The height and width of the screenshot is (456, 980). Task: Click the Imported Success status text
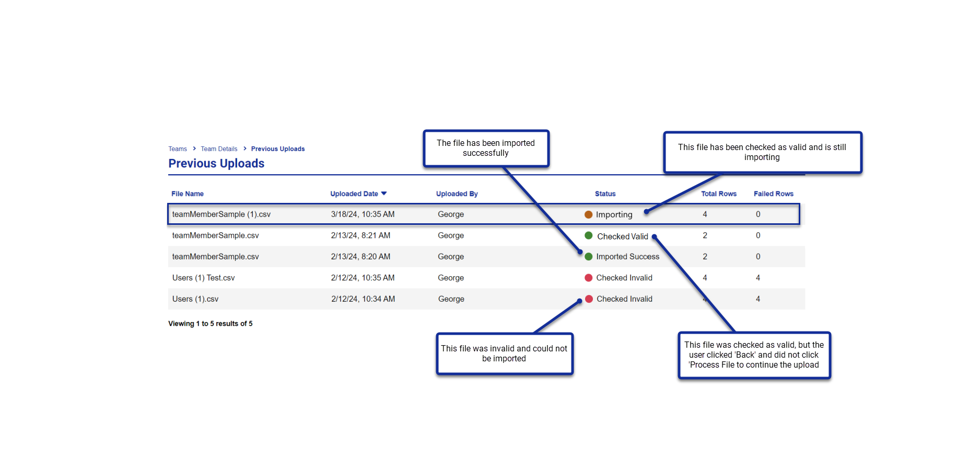coord(628,257)
